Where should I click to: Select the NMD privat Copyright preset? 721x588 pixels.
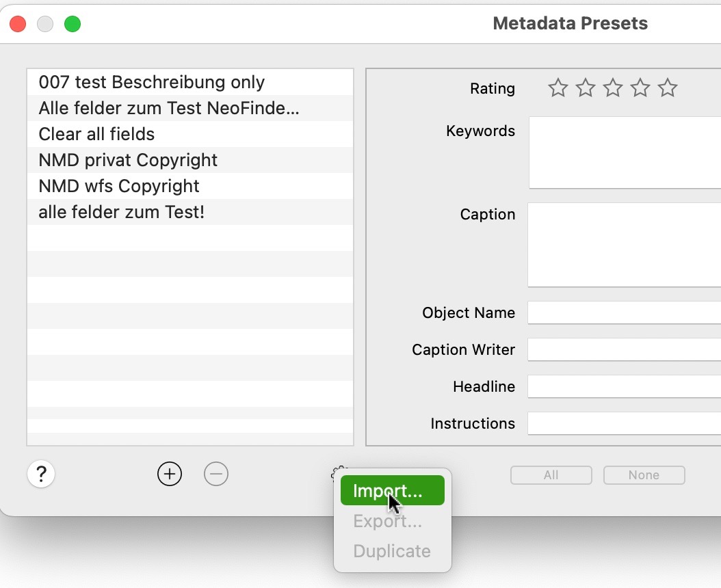click(127, 160)
